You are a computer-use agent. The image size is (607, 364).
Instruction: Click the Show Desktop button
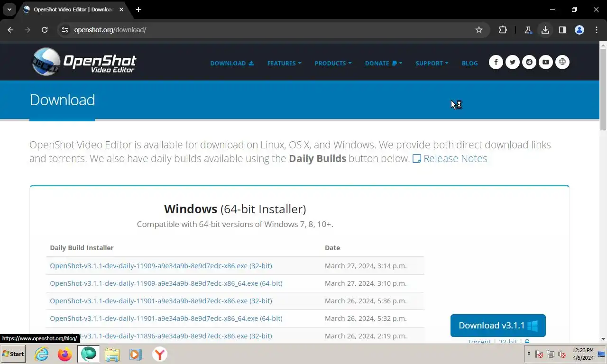click(601, 354)
